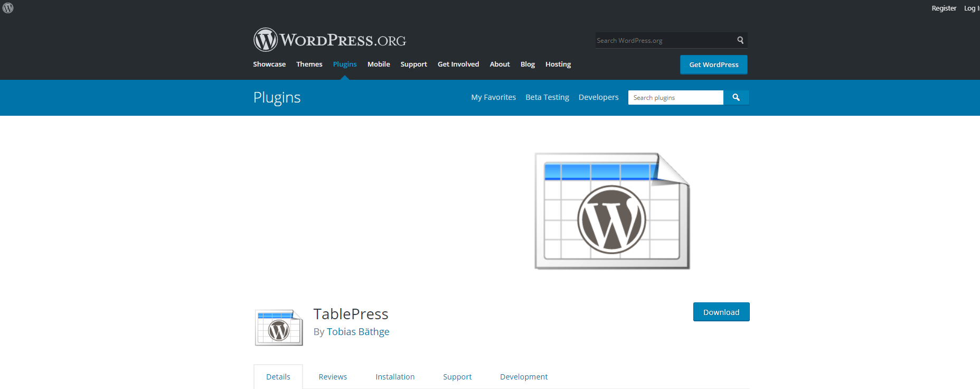Image resolution: width=980 pixels, height=389 pixels.
Task: Click the TablePress plugin title
Action: tap(351, 314)
